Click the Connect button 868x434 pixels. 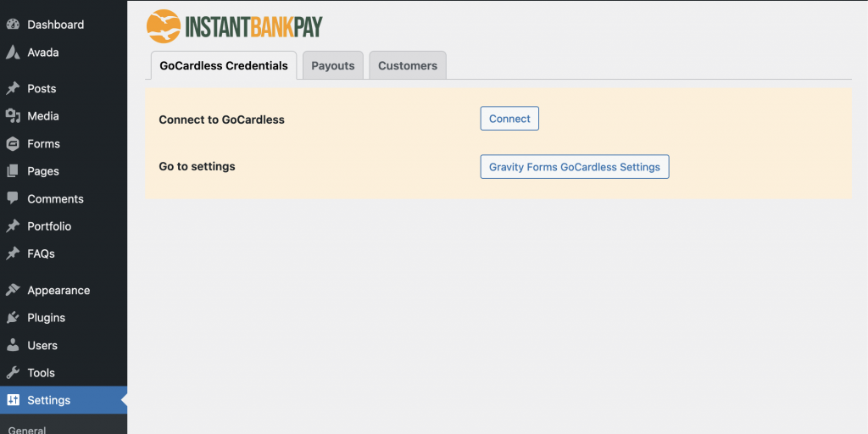(x=509, y=119)
